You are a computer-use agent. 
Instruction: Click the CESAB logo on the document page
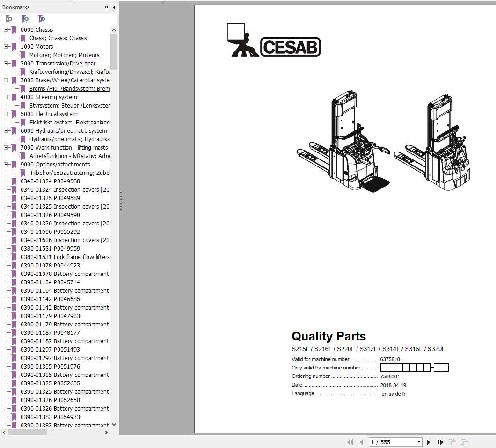coord(274,40)
